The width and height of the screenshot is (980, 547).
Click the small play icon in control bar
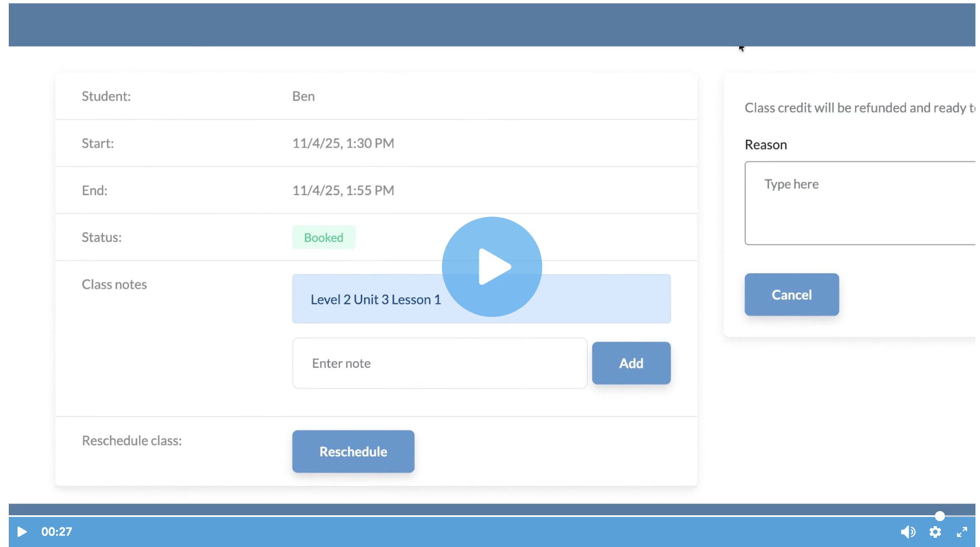(22, 532)
